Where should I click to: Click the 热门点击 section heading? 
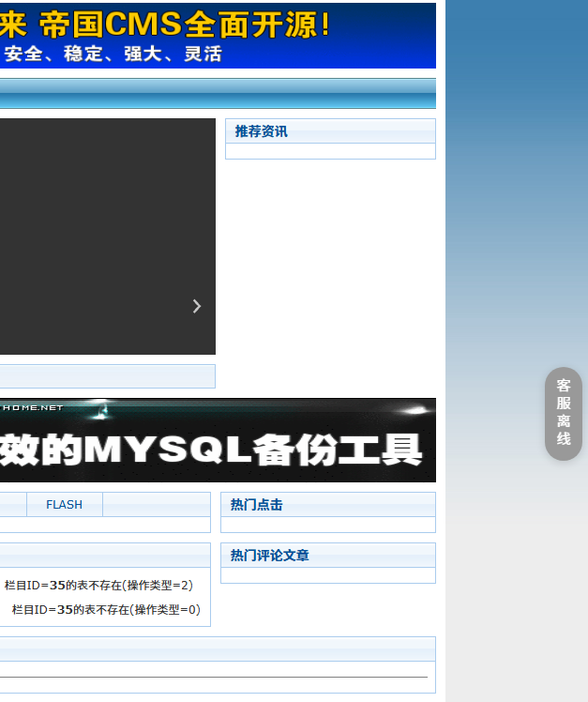(256, 505)
